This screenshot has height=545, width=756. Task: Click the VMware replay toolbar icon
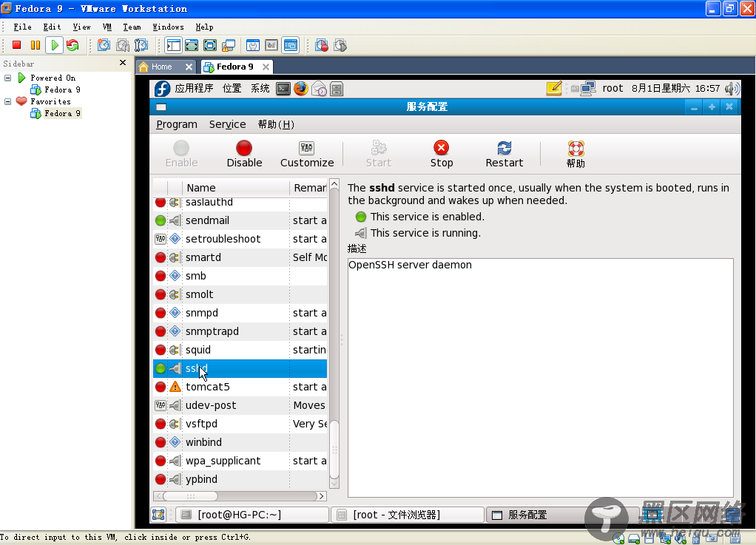coord(340,45)
